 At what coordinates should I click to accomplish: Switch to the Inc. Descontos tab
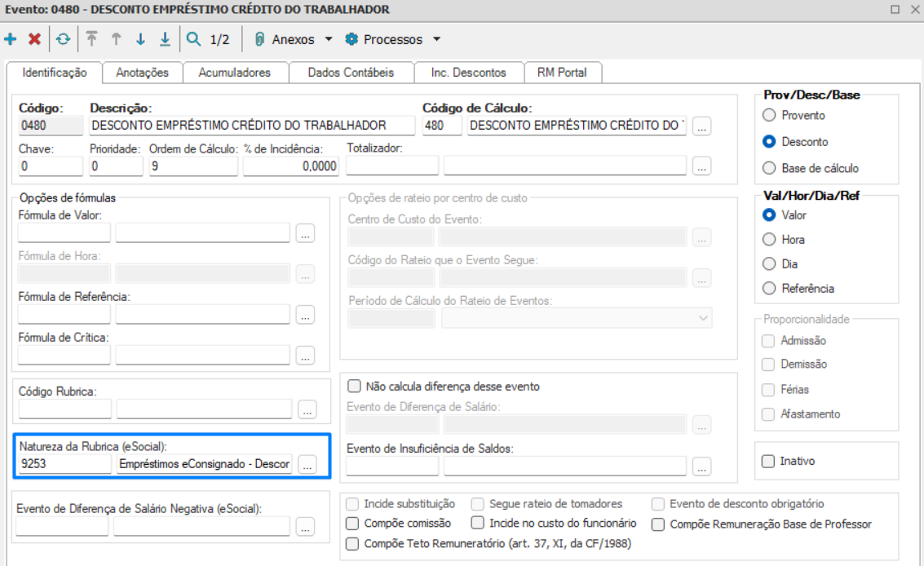click(x=468, y=73)
